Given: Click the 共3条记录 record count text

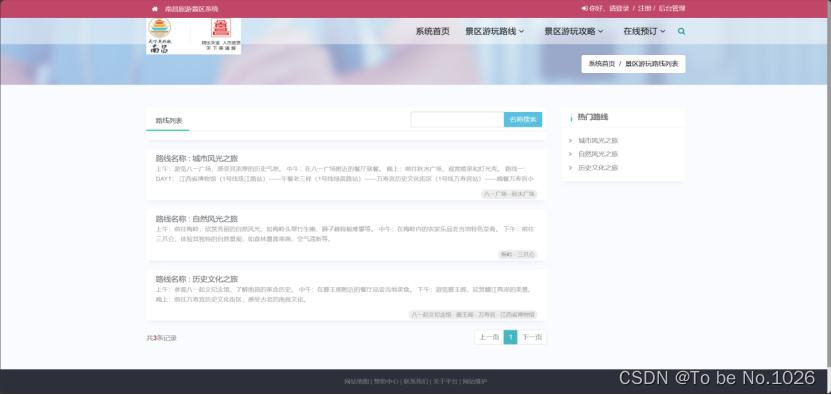Looking at the screenshot, I should pyautogui.click(x=162, y=338).
